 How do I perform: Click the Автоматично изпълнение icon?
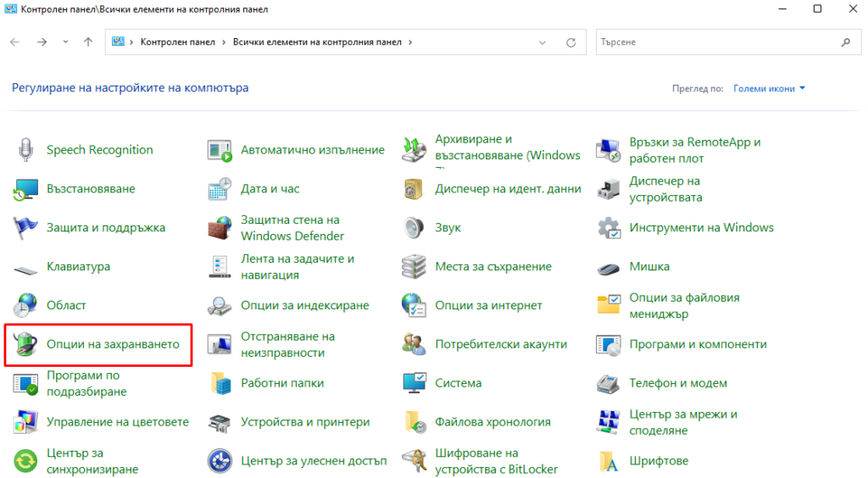pyautogui.click(x=220, y=150)
